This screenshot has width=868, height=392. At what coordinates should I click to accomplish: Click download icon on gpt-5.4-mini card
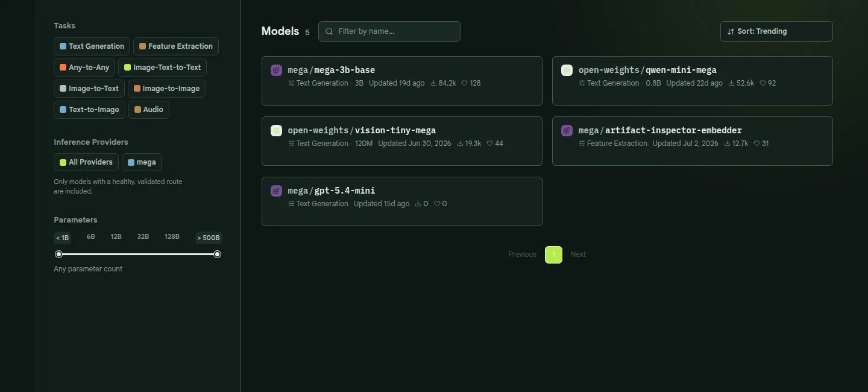418,204
